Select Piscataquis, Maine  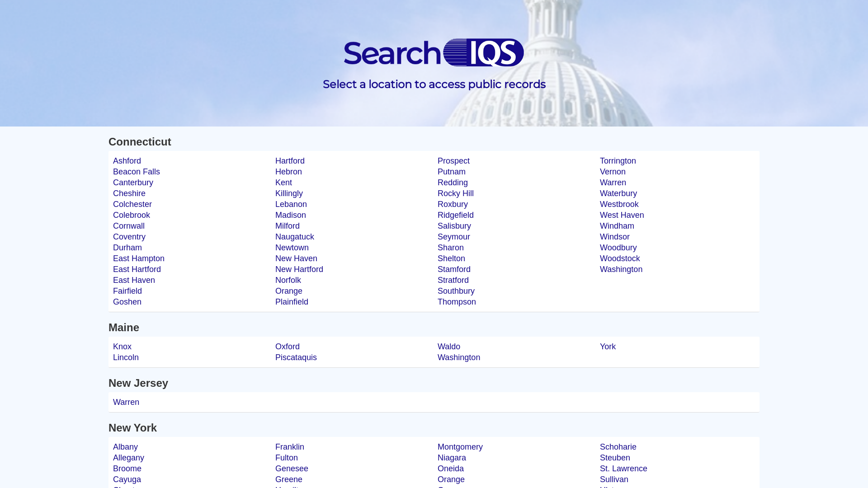[296, 357]
